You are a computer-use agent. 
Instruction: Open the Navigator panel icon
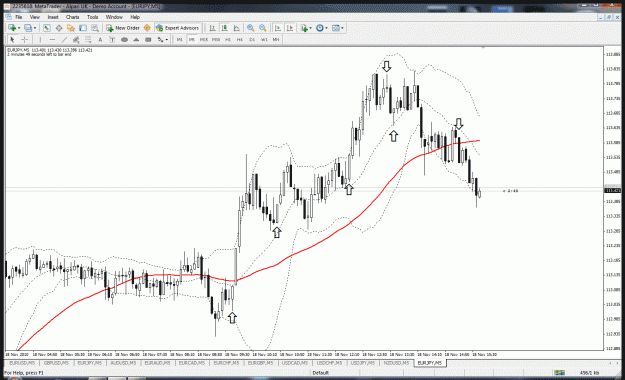71,28
